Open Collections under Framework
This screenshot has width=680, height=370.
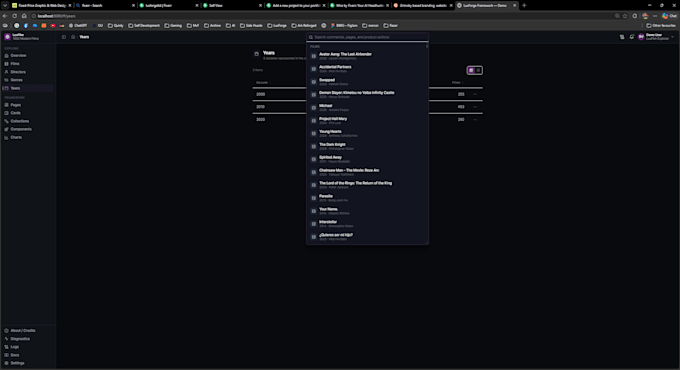click(28, 121)
